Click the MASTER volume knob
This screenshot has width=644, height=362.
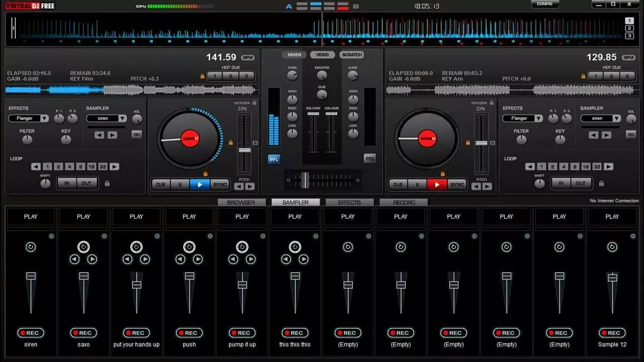[x=322, y=75]
